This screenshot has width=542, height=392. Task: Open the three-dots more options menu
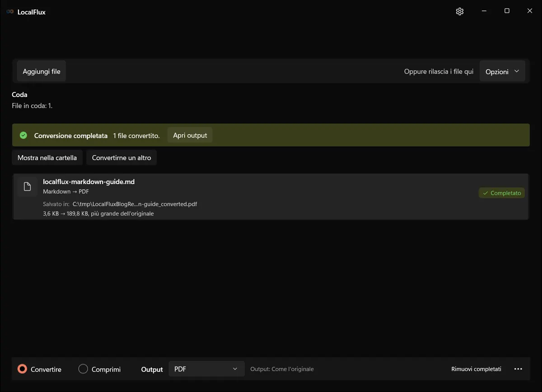click(x=519, y=369)
